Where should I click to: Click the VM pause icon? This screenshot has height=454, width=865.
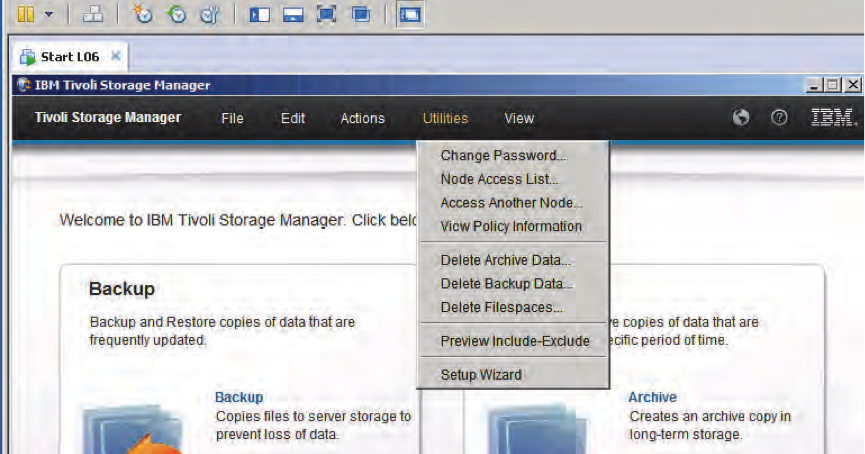point(26,14)
